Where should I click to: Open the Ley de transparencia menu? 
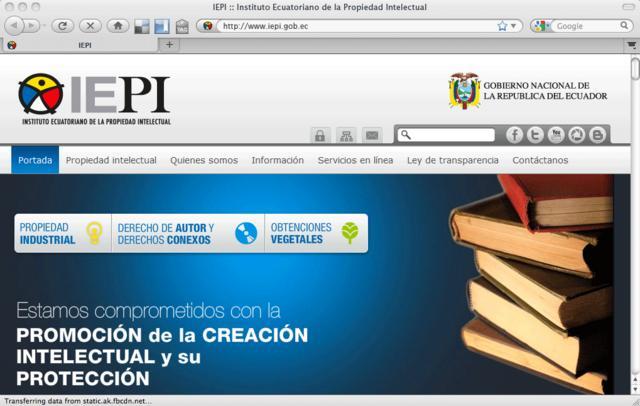453,160
